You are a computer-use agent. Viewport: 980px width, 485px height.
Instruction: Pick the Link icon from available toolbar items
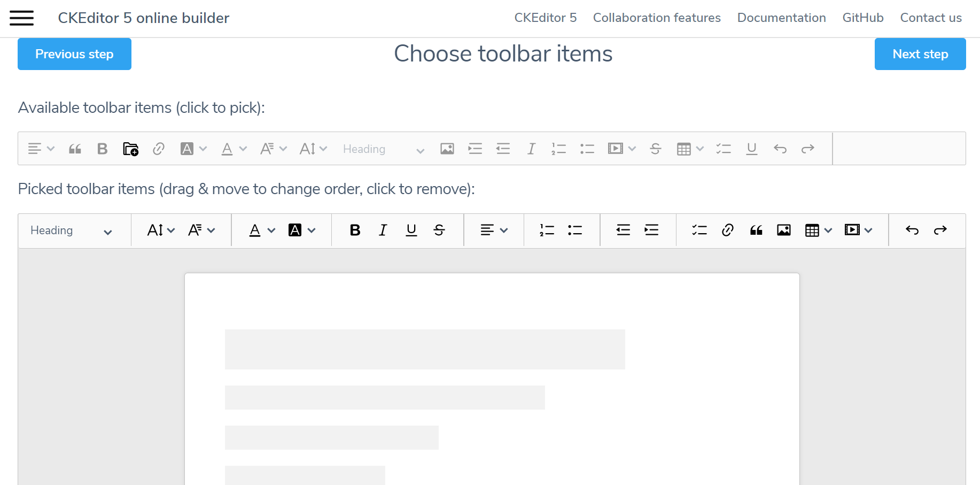(x=159, y=149)
